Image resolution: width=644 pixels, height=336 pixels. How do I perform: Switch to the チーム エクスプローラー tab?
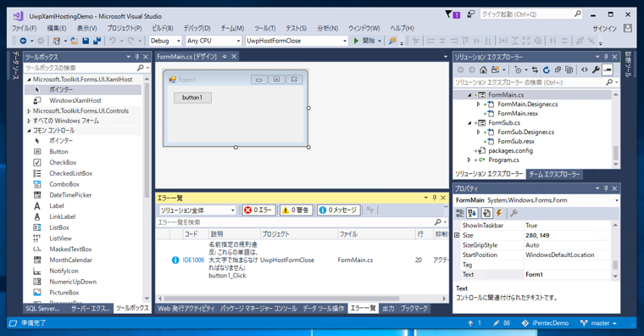pos(553,174)
